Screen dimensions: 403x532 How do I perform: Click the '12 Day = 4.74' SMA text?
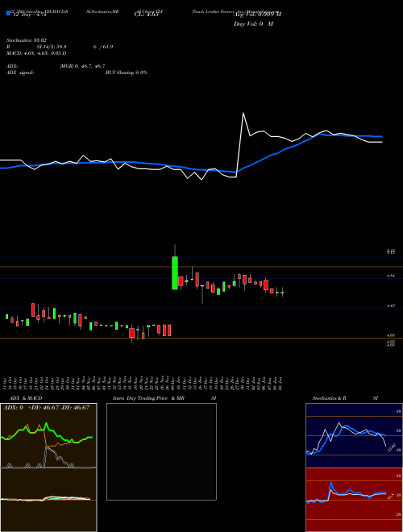point(29,15)
